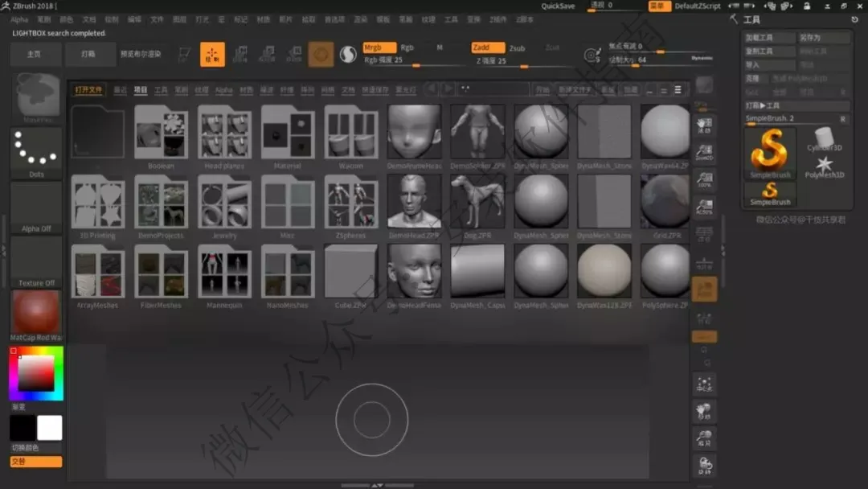Image resolution: width=868 pixels, height=489 pixels.
Task: Switch to the 工具 tab in LightBox
Action: tap(161, 90)
